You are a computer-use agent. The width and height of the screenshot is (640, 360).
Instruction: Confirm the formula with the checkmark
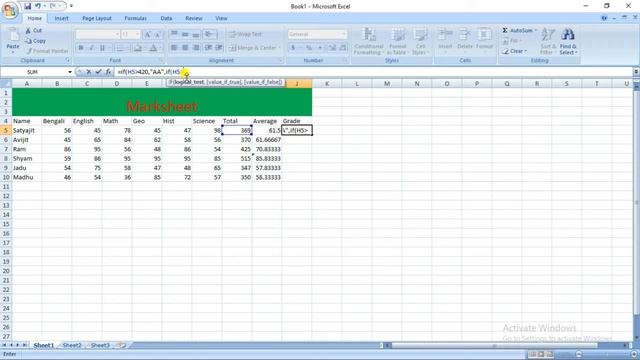coord(98,72)
